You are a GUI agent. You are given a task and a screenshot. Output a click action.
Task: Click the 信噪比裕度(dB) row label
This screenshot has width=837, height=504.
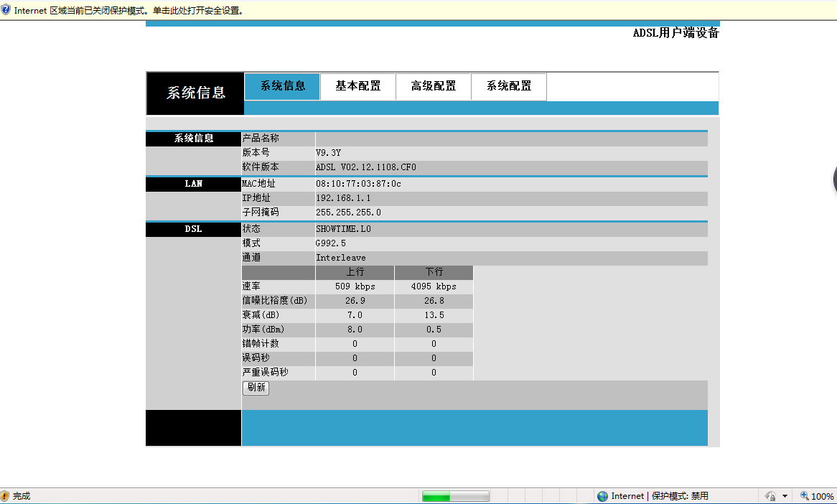click(275, 301)
